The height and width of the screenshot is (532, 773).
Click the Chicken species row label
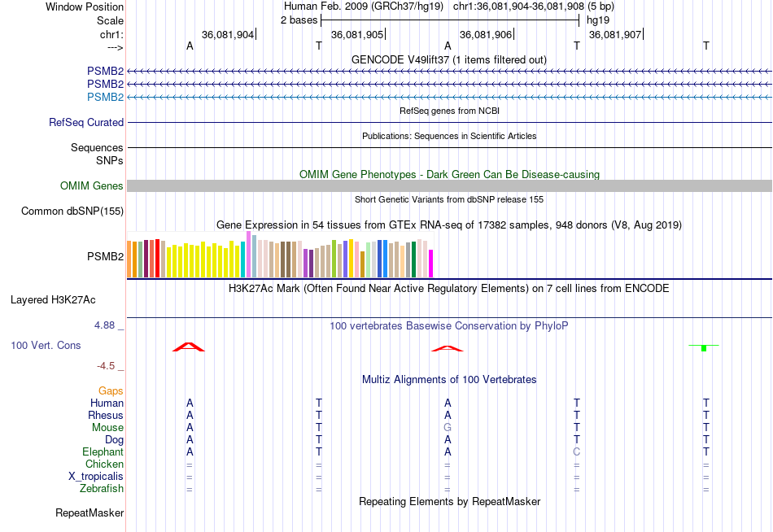click(x=104, y=464)
